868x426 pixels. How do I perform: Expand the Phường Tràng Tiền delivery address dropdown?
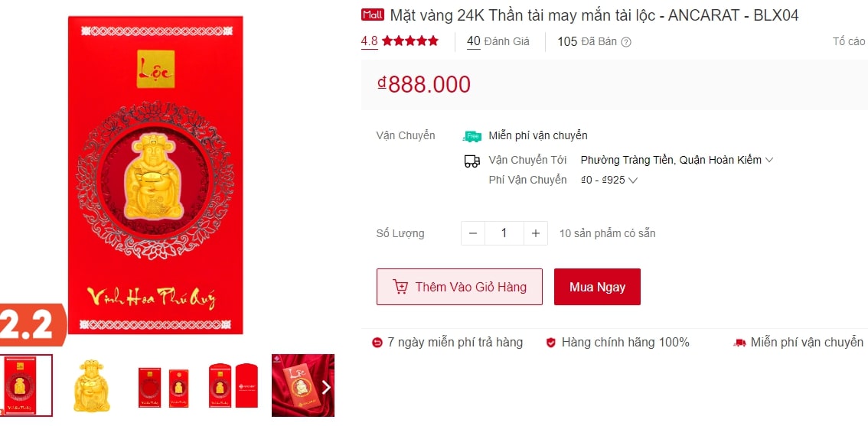point(677,161)
